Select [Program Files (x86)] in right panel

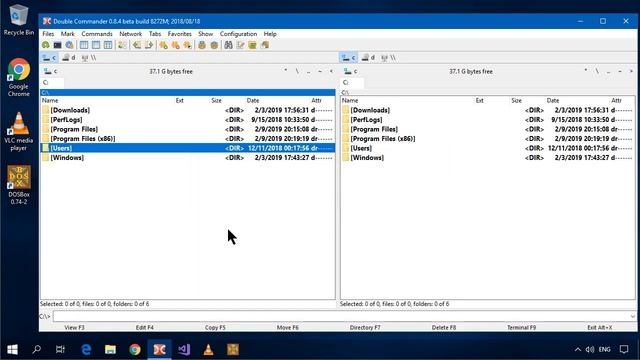pyautogui.click(x=487, y=139)
